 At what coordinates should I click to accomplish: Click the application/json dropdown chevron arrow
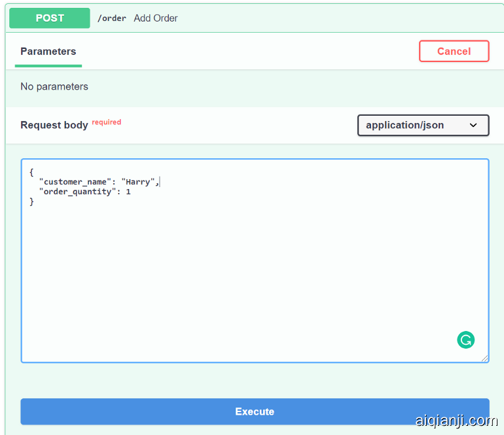(x=473, y=126)
